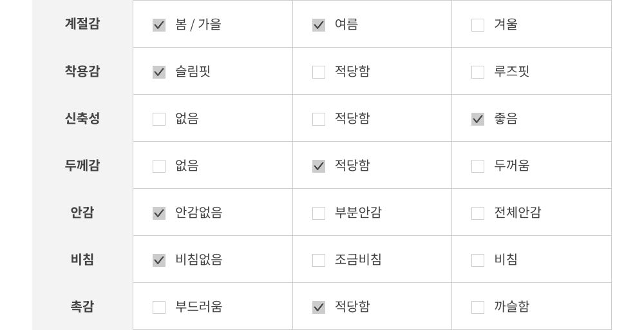Check the 두꺼움 thickness checkbox
This screenshot has height=330, width=644.
coord(478,166)
